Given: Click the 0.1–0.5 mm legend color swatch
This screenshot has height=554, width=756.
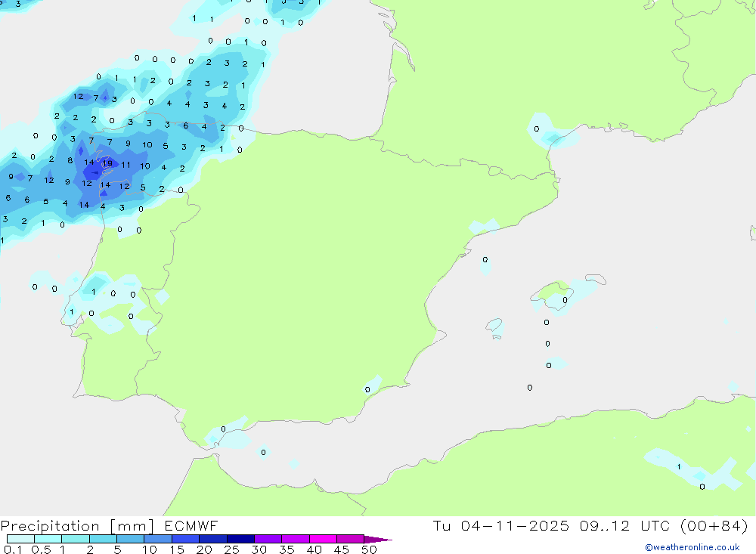Looking at the screenshot, I should [x=20, y=539].
